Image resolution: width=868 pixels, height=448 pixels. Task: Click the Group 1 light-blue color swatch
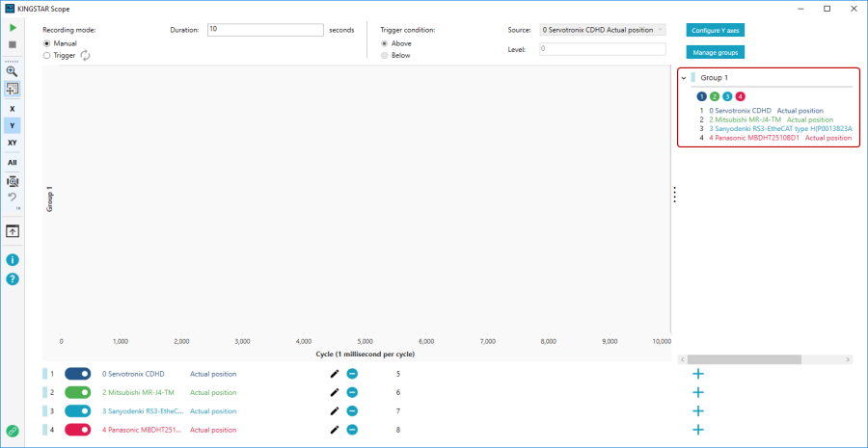(x=692, y=78)
